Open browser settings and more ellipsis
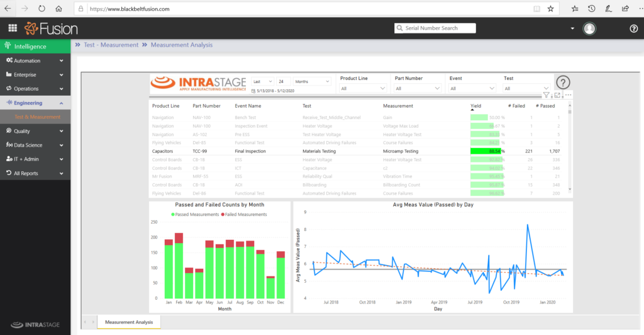644x335 pixels. click(x=641, y=9)
